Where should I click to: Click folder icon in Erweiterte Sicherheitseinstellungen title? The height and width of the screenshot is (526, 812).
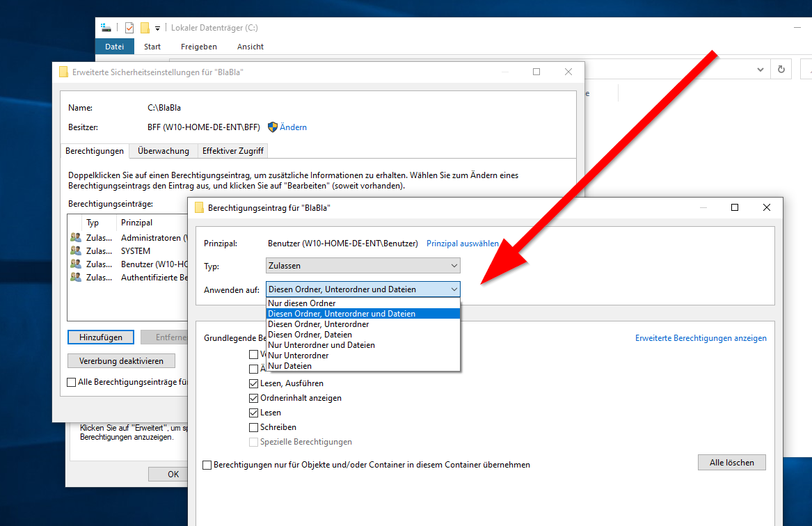click(63, 72)
